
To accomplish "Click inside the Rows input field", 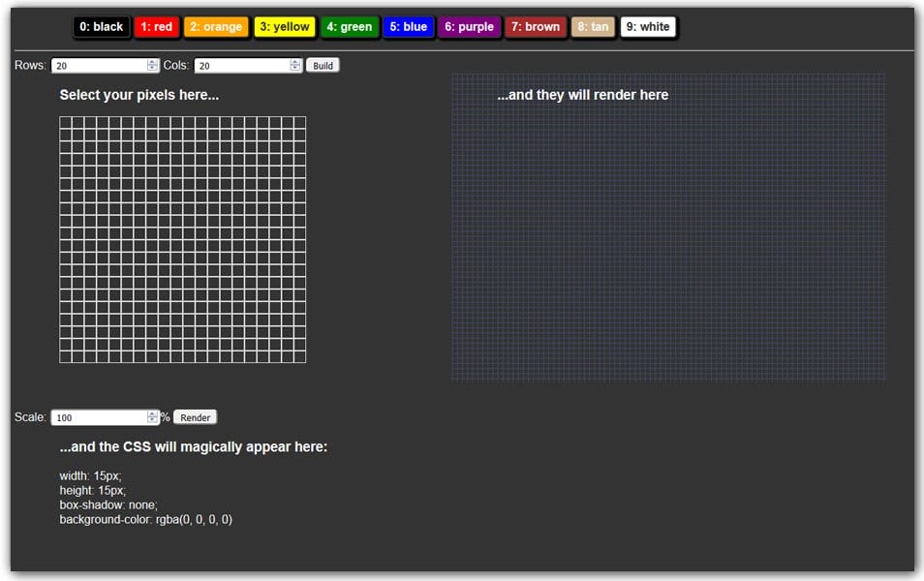I will coord(97,65).
